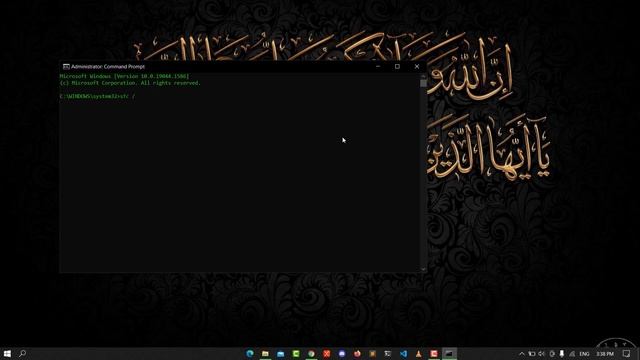Open volume control tray icon
Image resolution: width=640 pixels, height=360 pixels.
(542, 353)
